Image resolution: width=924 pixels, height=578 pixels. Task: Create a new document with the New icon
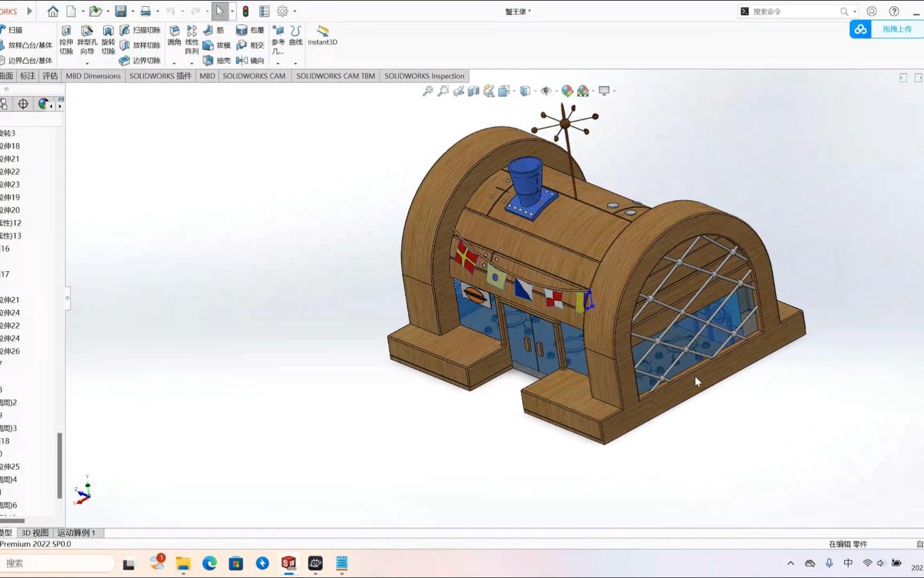pyautogui.click(x=71, y=11)
